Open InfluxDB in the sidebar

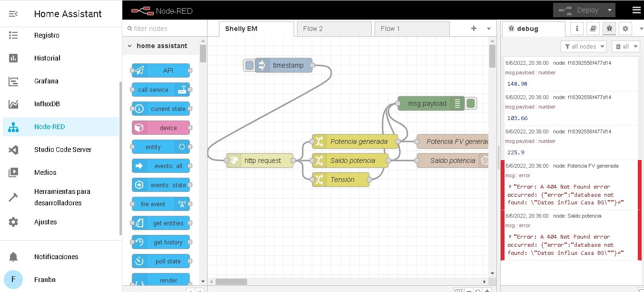pos(47,104)
